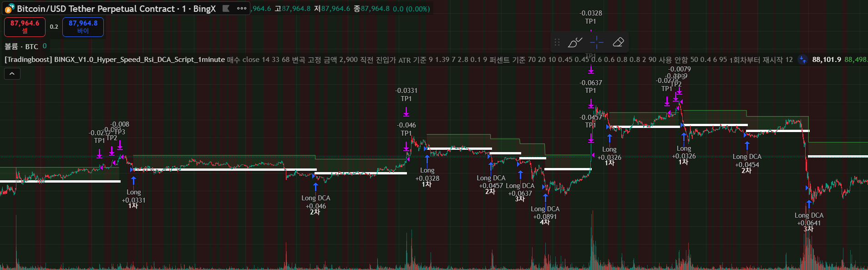Viewport: 868px width, 270px height.
Task: Click the white 88,101.9 indicator value
Action: click(827, 60)
